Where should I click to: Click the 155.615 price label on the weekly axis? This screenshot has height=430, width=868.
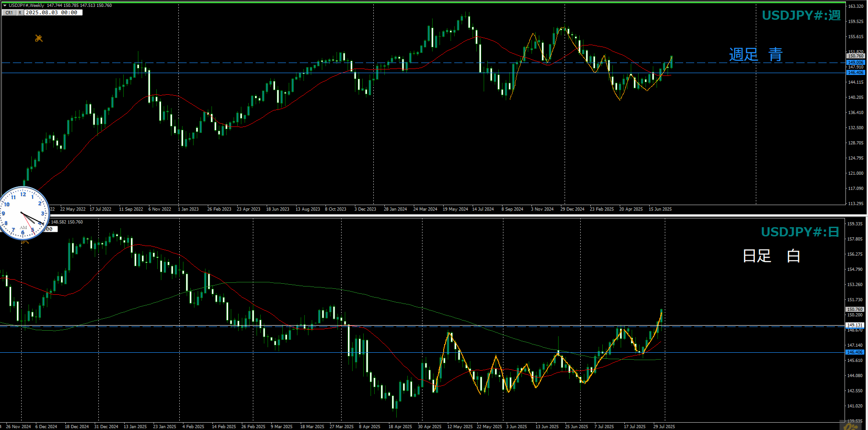tap(856, 36)
